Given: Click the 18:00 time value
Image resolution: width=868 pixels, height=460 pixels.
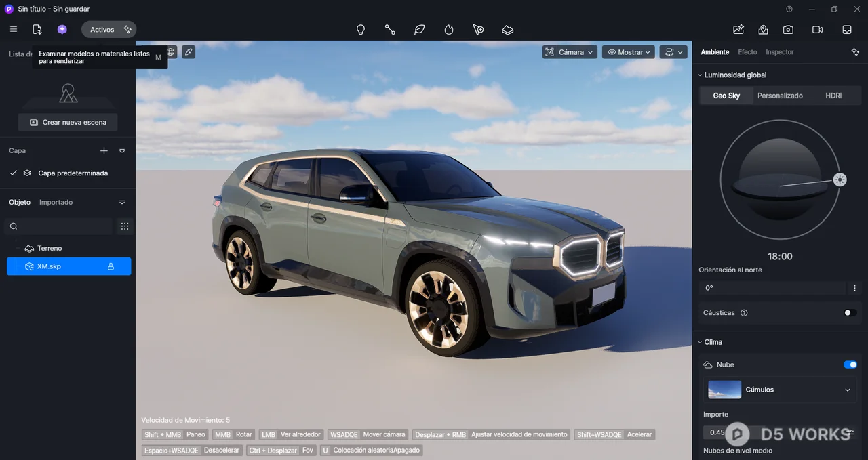Looking at the screenshot, I should (780, 257).
